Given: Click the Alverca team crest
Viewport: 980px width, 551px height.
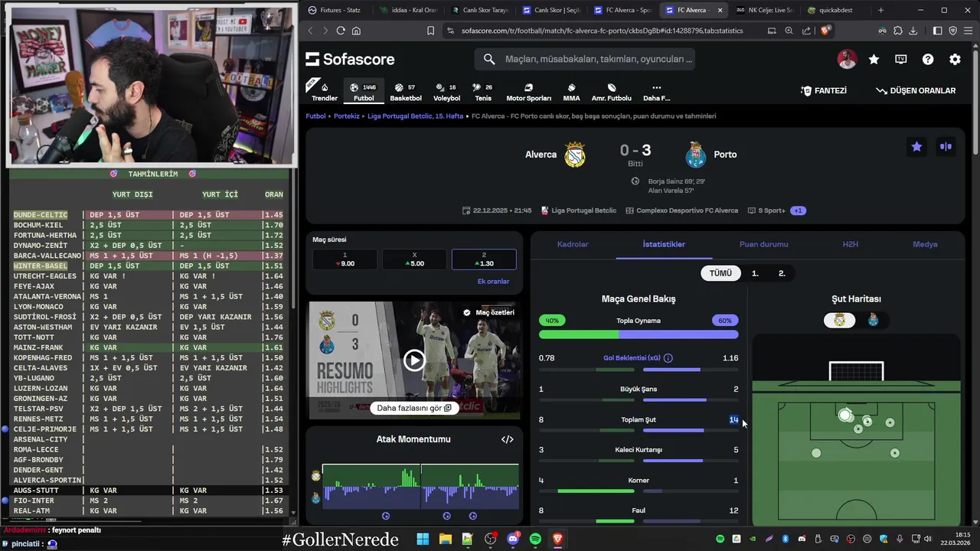Looking at the screenshot, I should [575, 155].
